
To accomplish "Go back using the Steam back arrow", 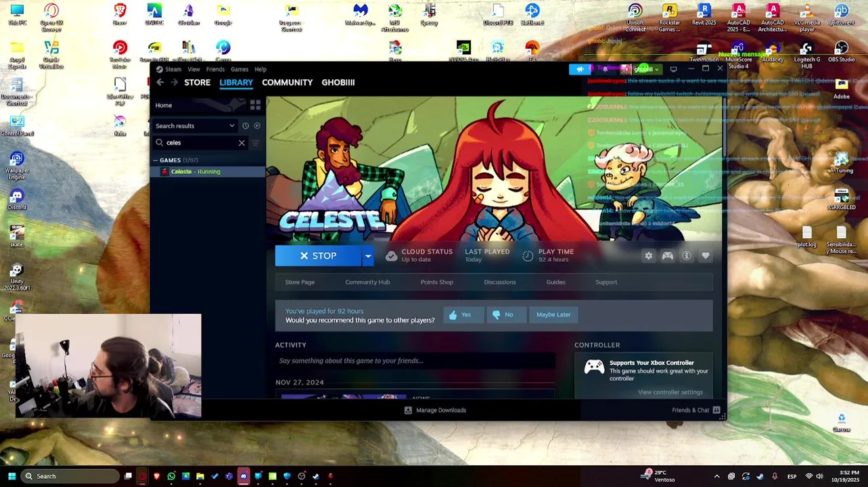I will pos(160,83).
